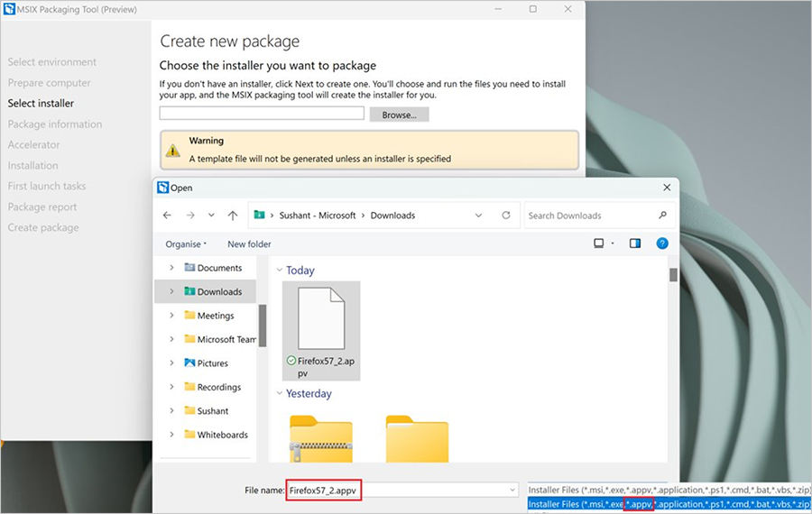Select the Firefox57_2.appv file
This screenshot has width=812, height=514.
point(321,331)
